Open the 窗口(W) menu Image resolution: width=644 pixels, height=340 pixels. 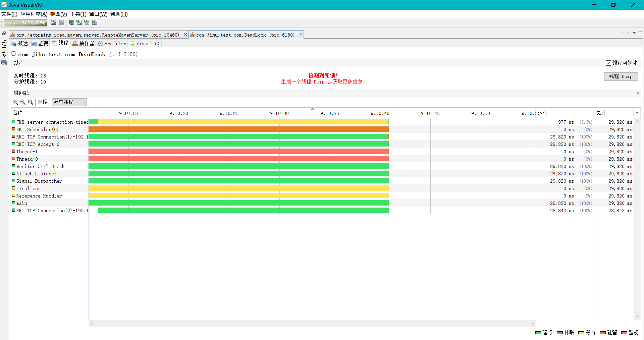point(98,14)
